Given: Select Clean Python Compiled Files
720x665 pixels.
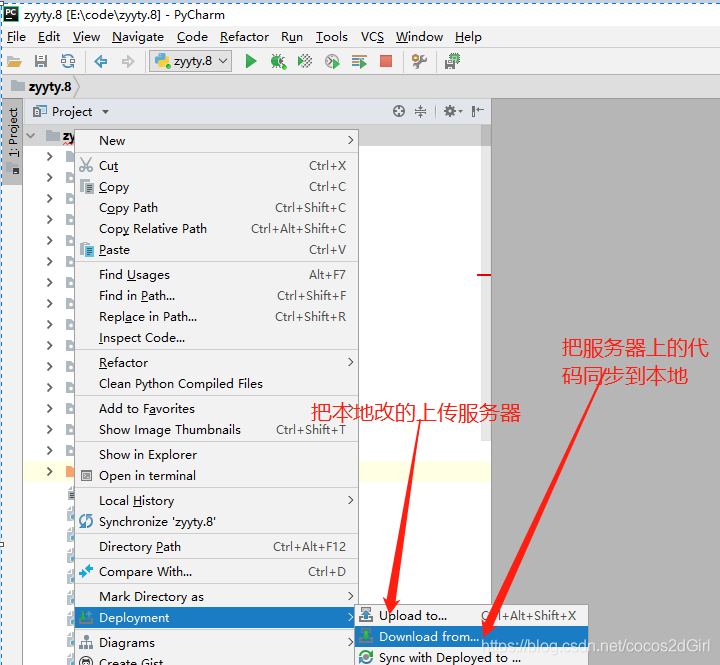Looking at the screenshot, I should coord(216,384).
